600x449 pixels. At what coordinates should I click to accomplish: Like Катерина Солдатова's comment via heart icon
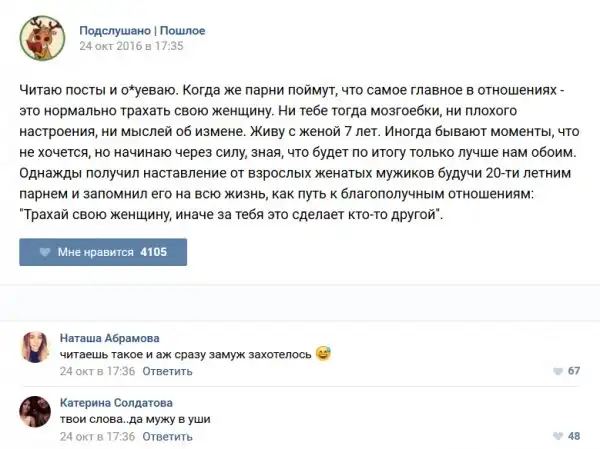tap(556, 436)
